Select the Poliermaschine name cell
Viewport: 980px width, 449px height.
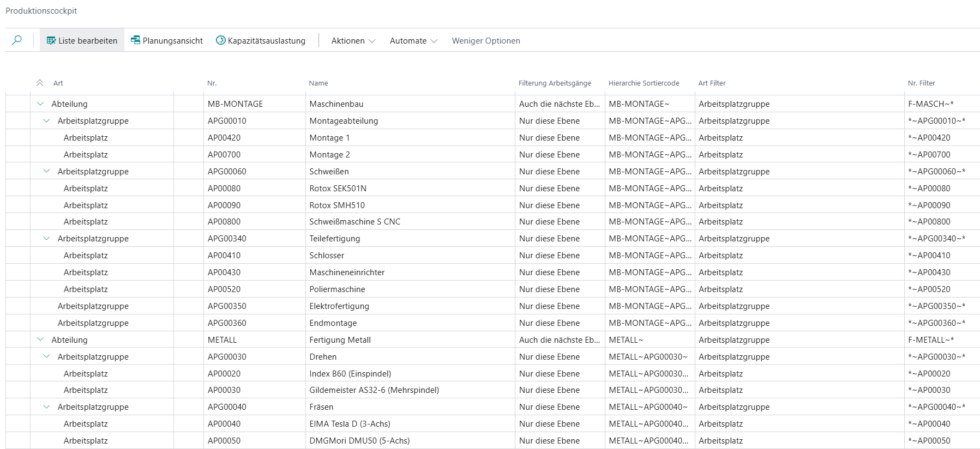point(337,289)
